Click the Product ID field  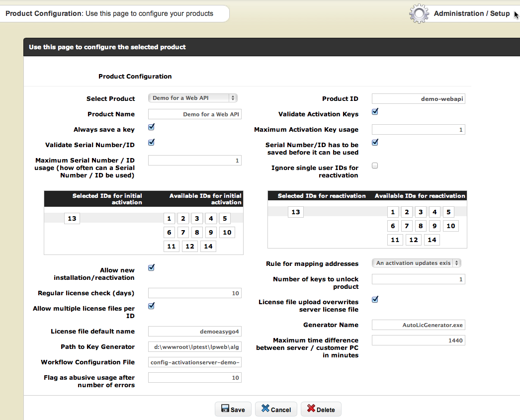419,99
